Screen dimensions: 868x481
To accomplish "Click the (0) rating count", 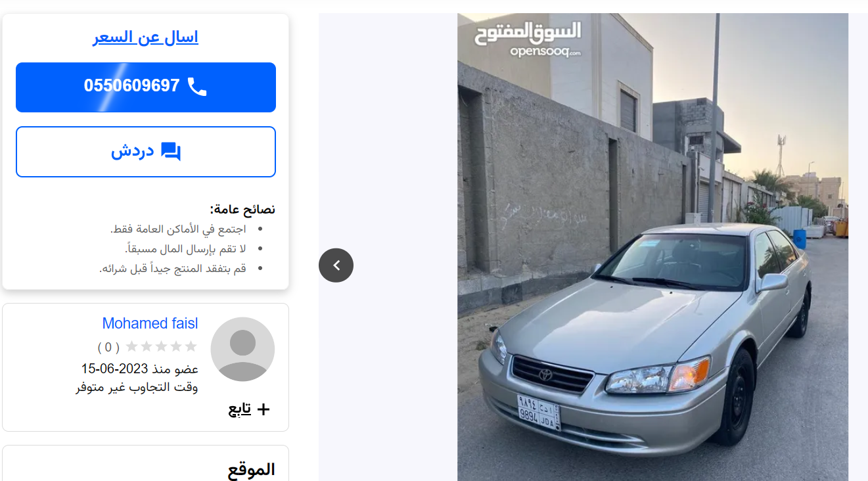I will (108, 347).
